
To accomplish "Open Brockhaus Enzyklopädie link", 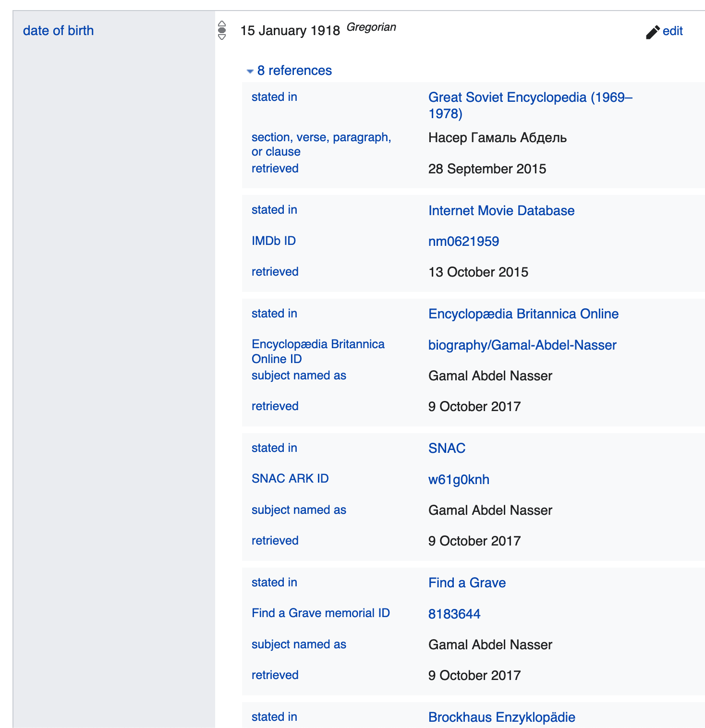I will [501, 717].
